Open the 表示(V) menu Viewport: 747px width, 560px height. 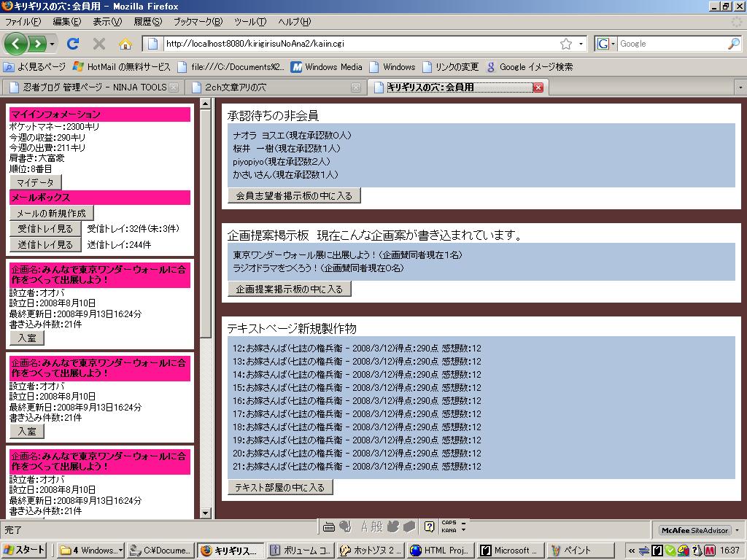coord(107,21)
